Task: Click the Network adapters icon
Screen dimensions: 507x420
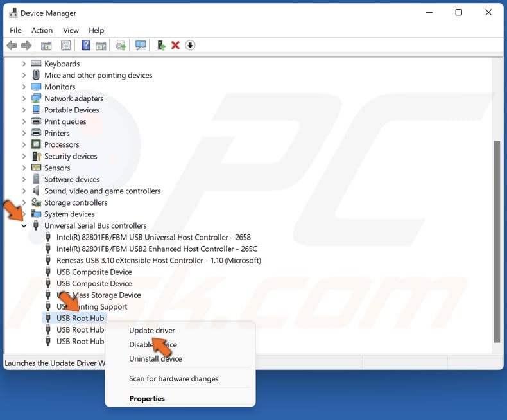Action: click(36, 98)
